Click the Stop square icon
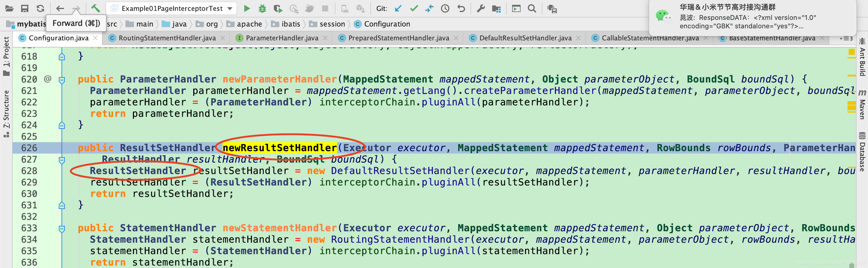 pyautogui.click(x=325, y=8)
